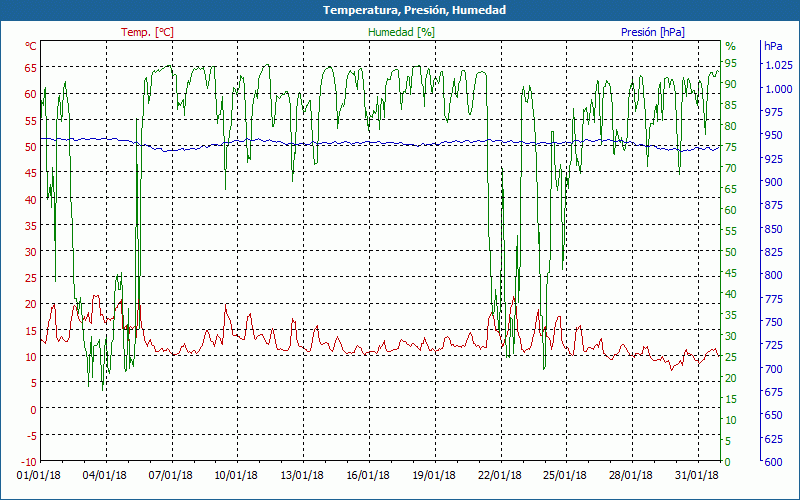The height and width of the screenshot is (500, 800).
Task: Click red "65" on the temperature axis
Action: click(31, 67)
